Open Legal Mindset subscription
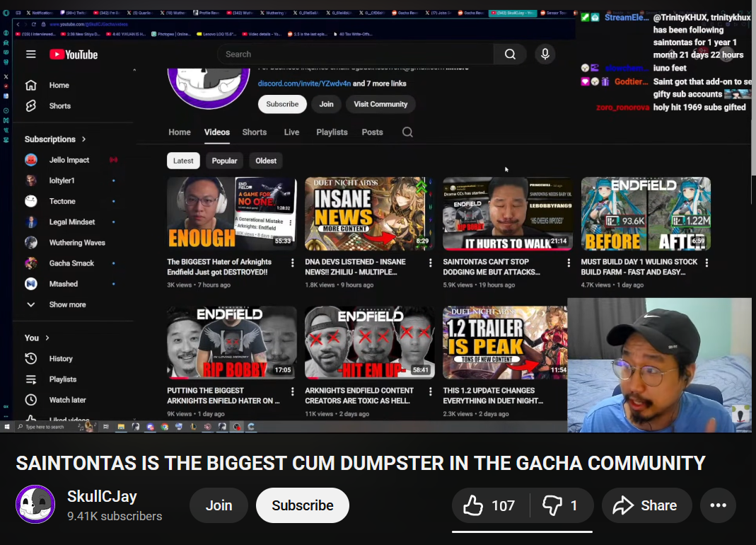756x545 pixels. pyautogui.click(x=72, y=222)
